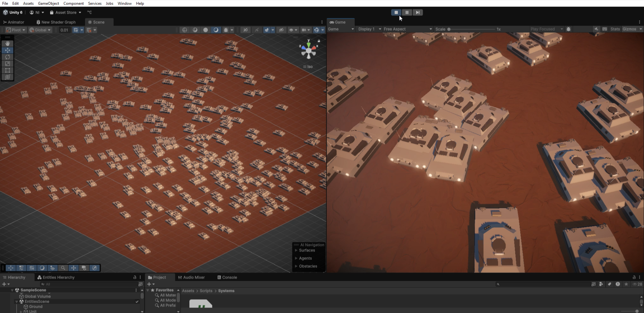
Task: Toggle 2D view mode in Scene toolbar
Action: [245, 30]
